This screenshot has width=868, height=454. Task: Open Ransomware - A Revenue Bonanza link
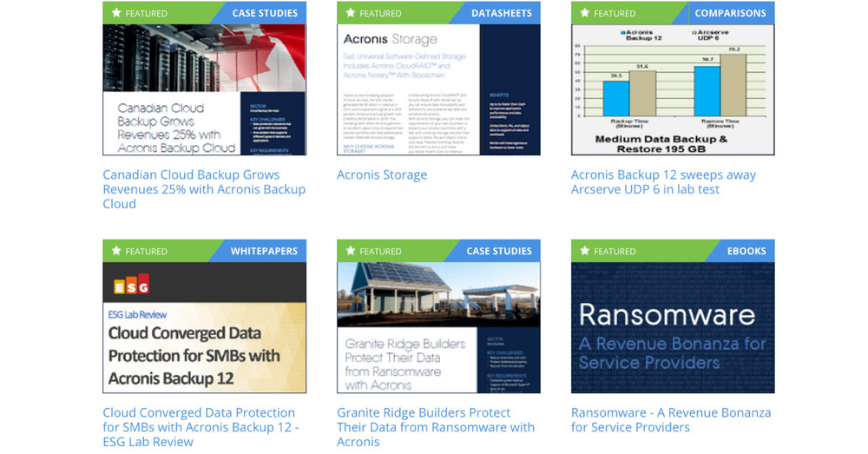tap(671, 420)
